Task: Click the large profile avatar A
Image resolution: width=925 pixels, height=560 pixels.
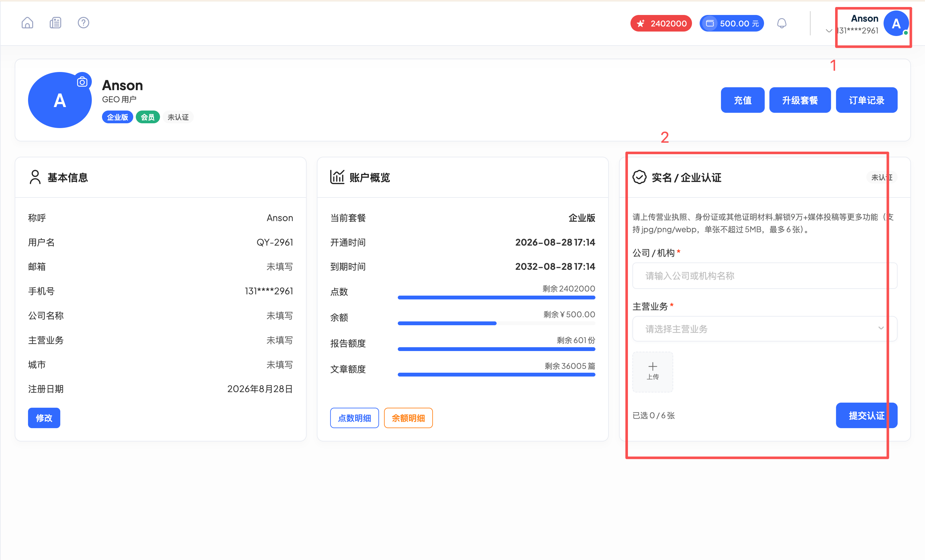Action: pyautogui.click(x=60, y=100)
